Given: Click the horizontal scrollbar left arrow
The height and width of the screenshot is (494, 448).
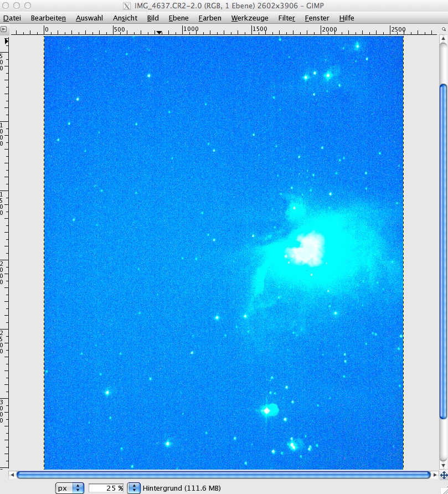Looking at the screenshot, I should [x=12, y=475].
